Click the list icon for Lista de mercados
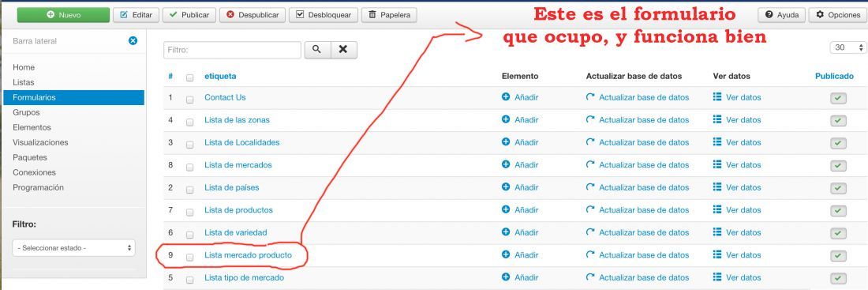This screenshot has width=868, height=290. coord(717,164)
